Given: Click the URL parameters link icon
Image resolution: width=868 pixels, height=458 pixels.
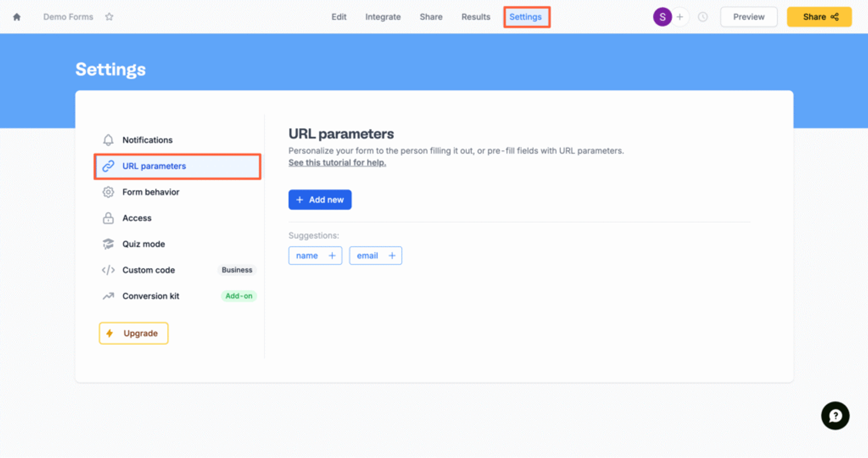Looking at the screenshot, I should pos(108,166).
